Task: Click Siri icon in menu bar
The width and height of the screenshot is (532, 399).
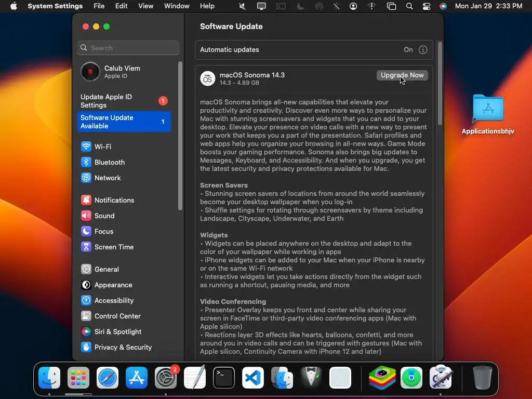Action: pyautogui.click(x=443, y=6)
